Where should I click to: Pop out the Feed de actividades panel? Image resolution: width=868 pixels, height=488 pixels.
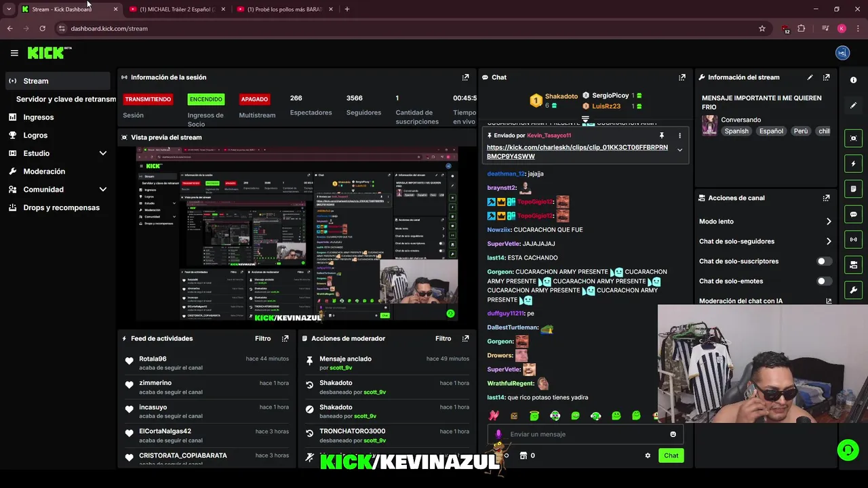[x=285, y=338]
